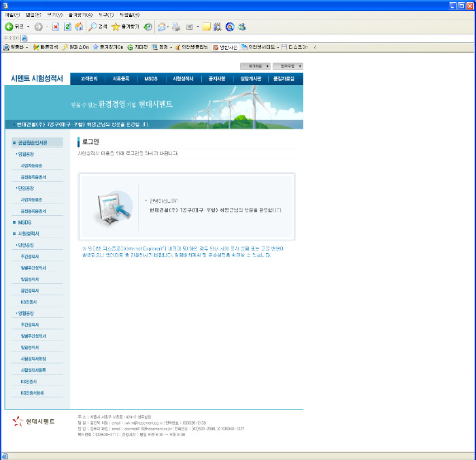The image size is (476, 460).
Task: Click the Research books toolbar icon
Action: [x=218, y=27]
